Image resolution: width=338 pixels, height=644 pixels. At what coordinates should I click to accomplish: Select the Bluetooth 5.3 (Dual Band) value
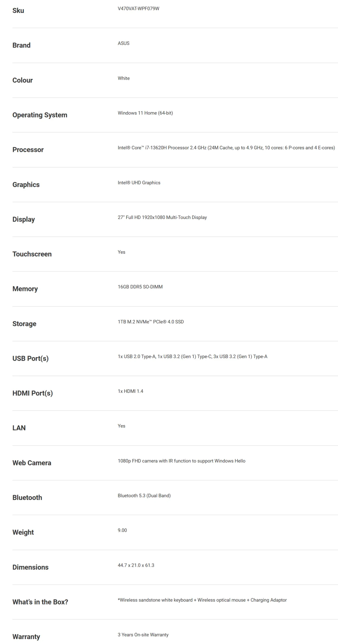pyautogui.click(x=144, y=496)
